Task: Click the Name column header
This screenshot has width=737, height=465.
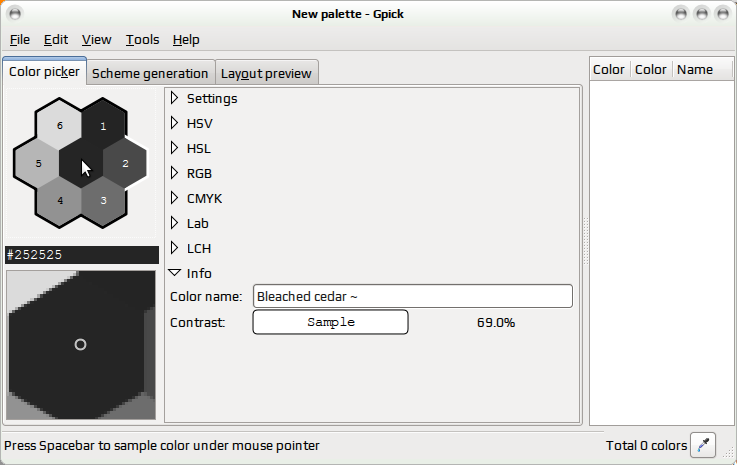Action: pos(702,70)
